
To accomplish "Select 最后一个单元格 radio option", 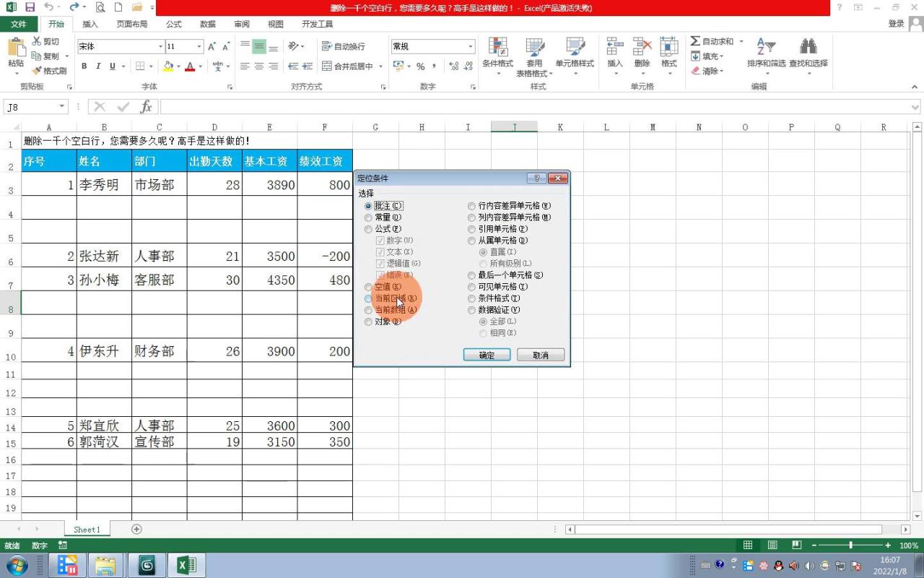I will click(x=472, y=275).
